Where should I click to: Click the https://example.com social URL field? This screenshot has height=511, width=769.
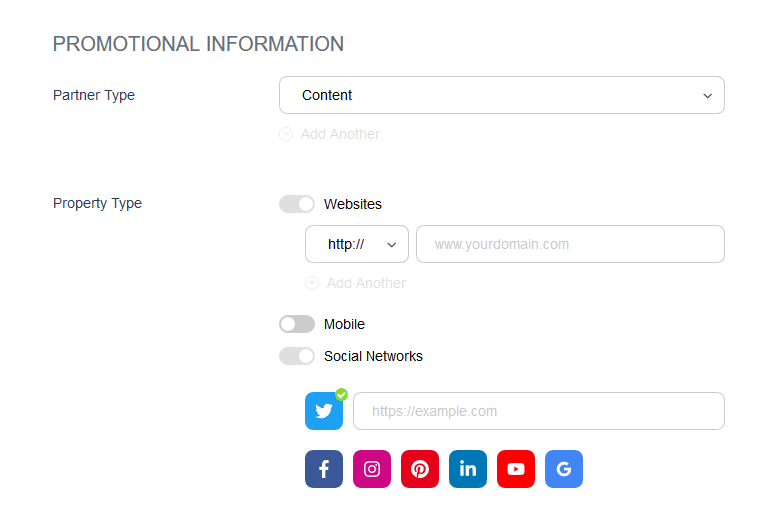click(539, 411)
